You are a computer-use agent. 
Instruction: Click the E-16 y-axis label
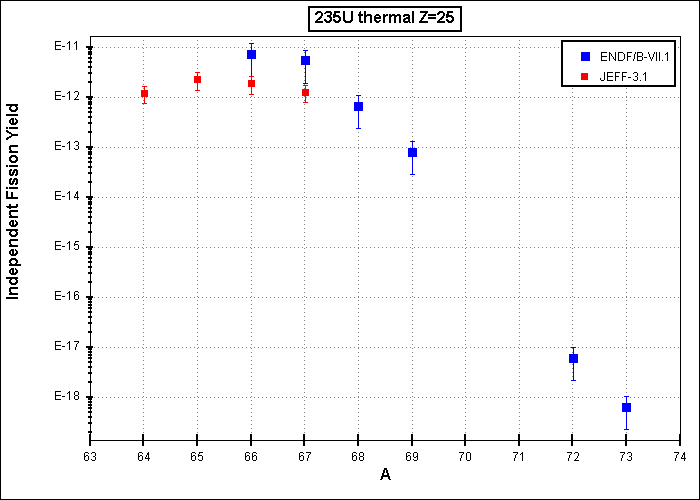click(x=66, y=297)
